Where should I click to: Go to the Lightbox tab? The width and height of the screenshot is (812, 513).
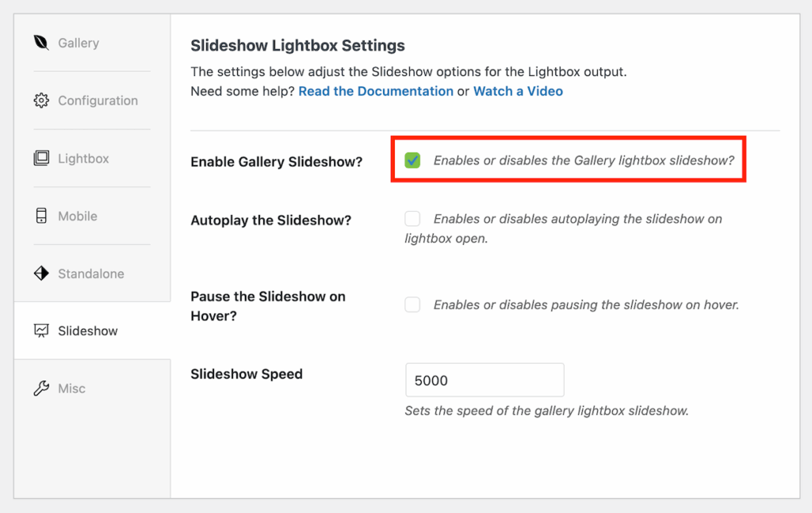83,159
